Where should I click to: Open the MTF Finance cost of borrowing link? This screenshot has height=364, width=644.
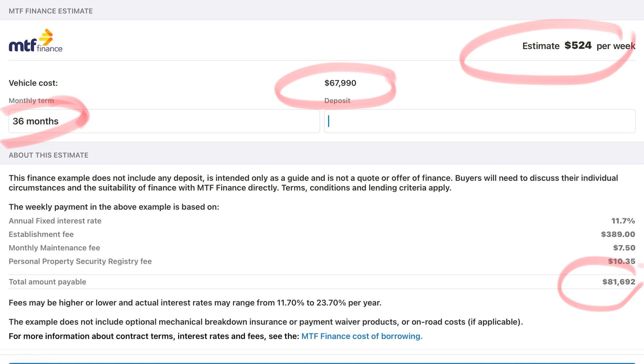coord(362,336)
